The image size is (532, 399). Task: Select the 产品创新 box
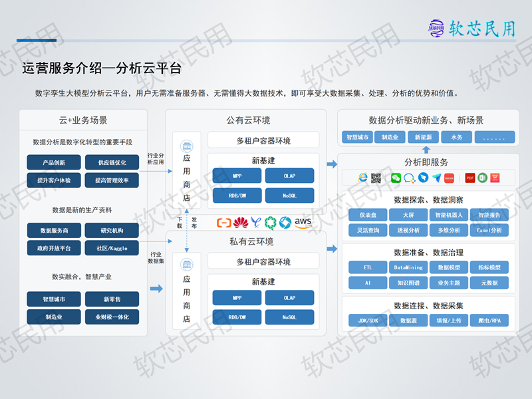(x=54, y=162)
